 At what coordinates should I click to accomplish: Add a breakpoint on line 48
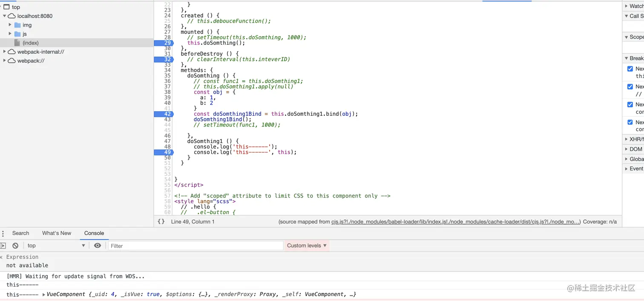167,146
